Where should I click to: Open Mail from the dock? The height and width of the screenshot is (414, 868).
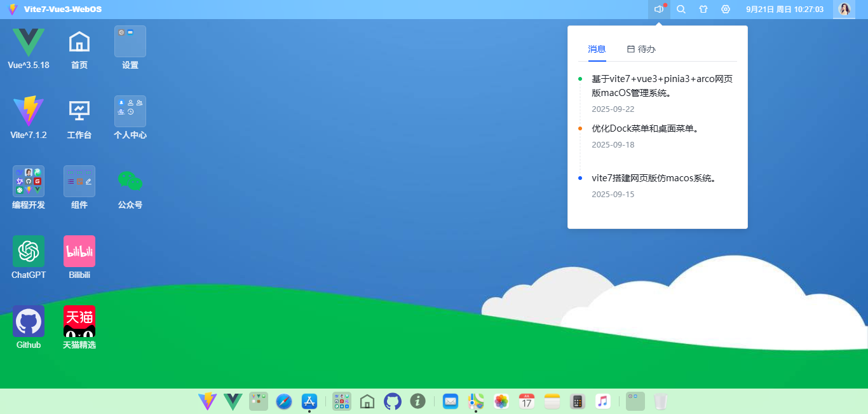(451, 401)
